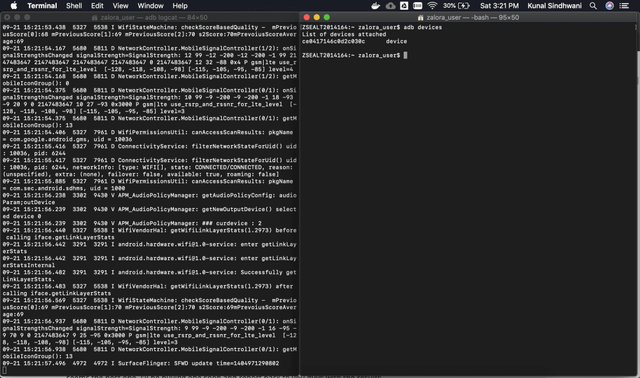This screenshot has height=378, width=640.
Task: Open the Help menu
Action: [180, 6]
